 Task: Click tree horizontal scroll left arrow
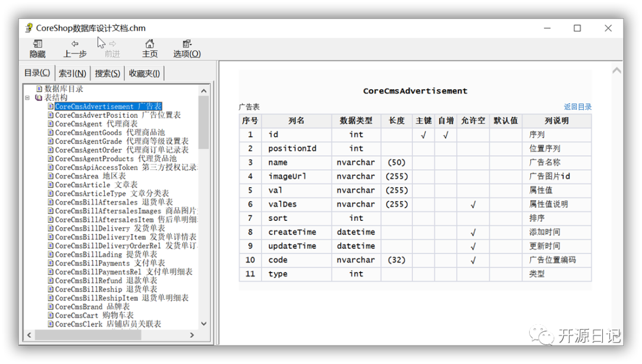(x=29, y=335)
